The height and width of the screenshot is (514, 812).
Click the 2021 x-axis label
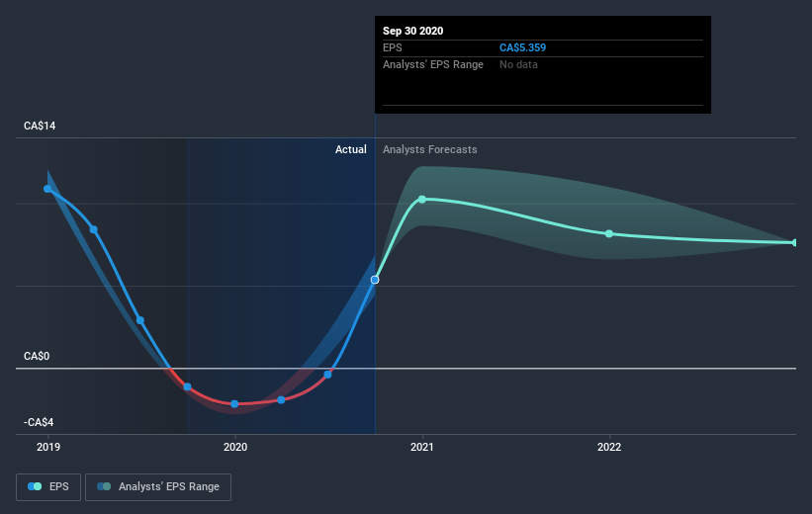coord(422,447)
